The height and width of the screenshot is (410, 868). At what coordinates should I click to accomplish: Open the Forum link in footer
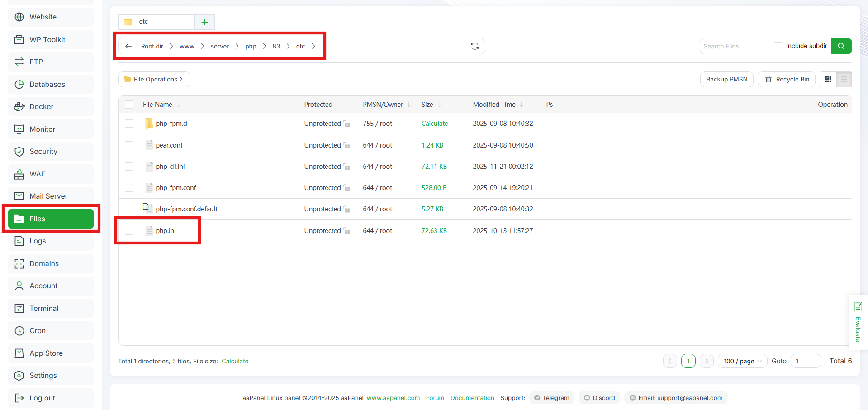click(435, 398)
